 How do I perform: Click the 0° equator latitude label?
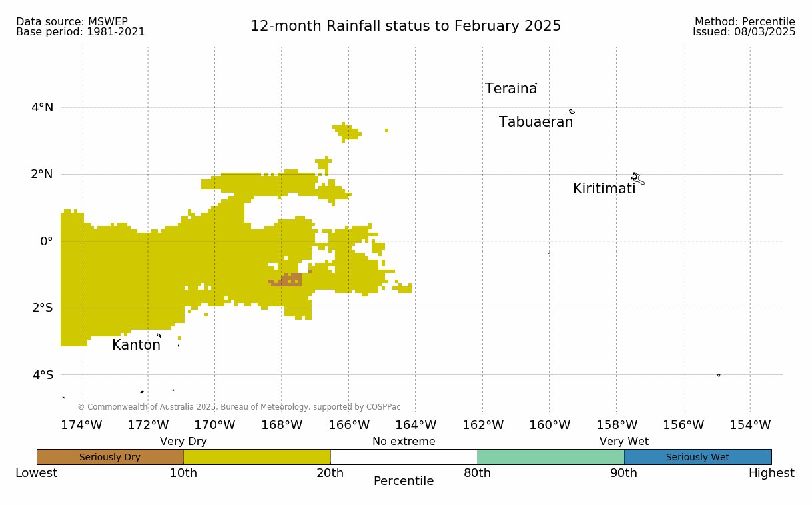point(47,241)
